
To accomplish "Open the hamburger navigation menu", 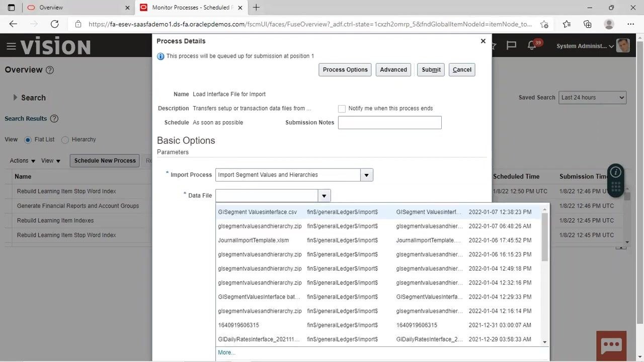I will coord(11,47).
